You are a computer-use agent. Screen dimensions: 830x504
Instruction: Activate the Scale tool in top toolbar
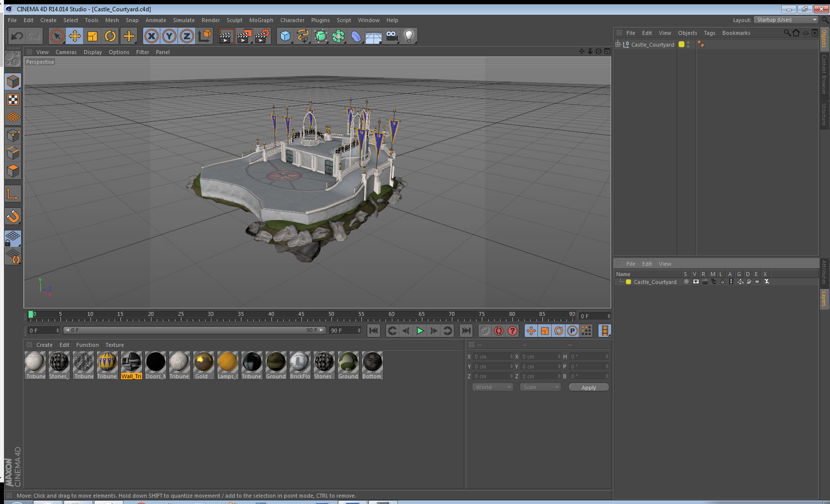point(92,36)
